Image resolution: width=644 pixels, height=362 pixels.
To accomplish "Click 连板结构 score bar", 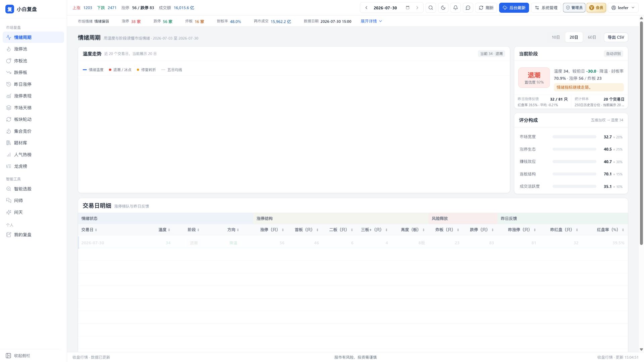I will pyautogui.click(x=574, y=174).
